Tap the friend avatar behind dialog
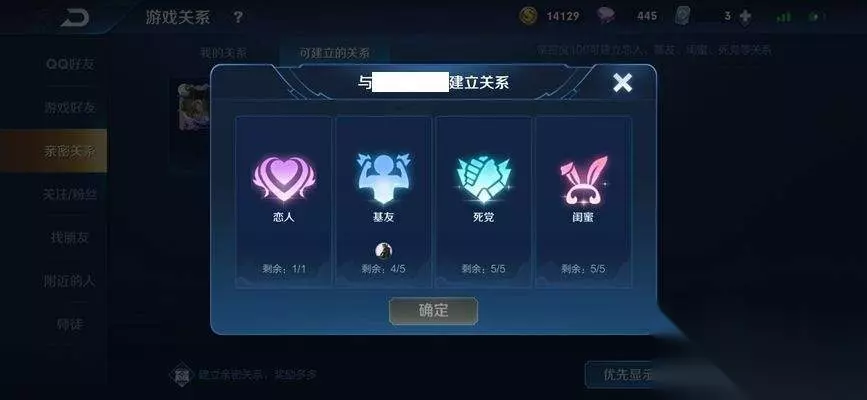This screenshot has width=867, height=400. point(194,107)
